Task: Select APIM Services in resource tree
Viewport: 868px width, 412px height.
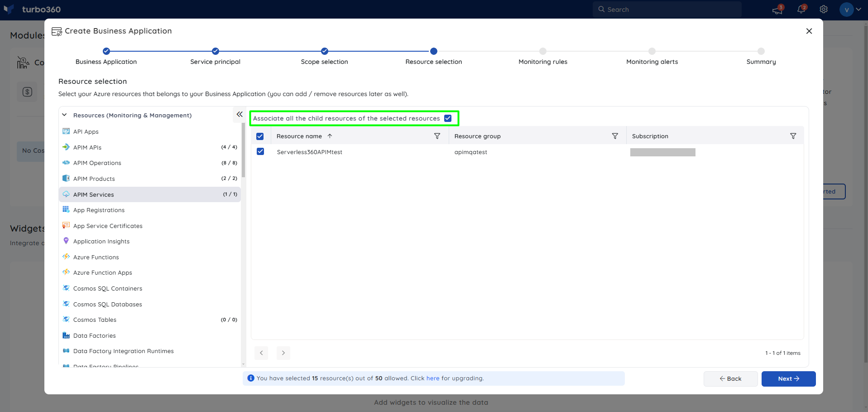Action: [150, 194]
